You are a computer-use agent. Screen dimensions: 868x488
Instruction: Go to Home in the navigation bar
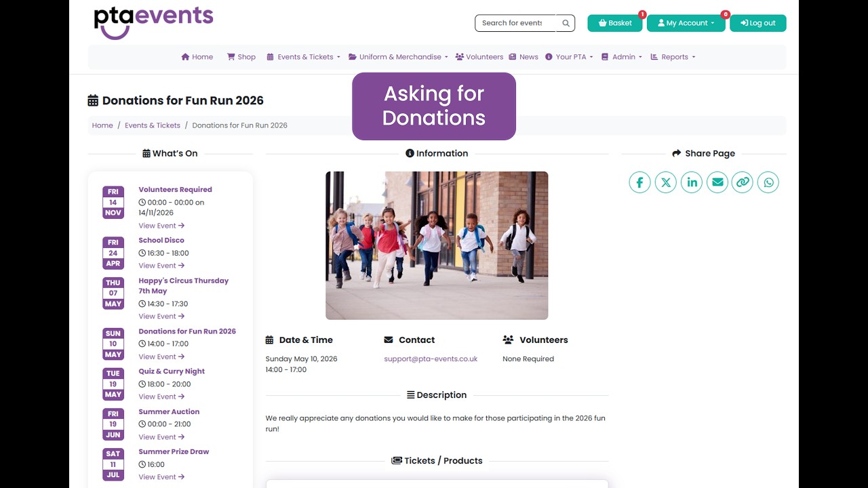[x=197, y=57]
